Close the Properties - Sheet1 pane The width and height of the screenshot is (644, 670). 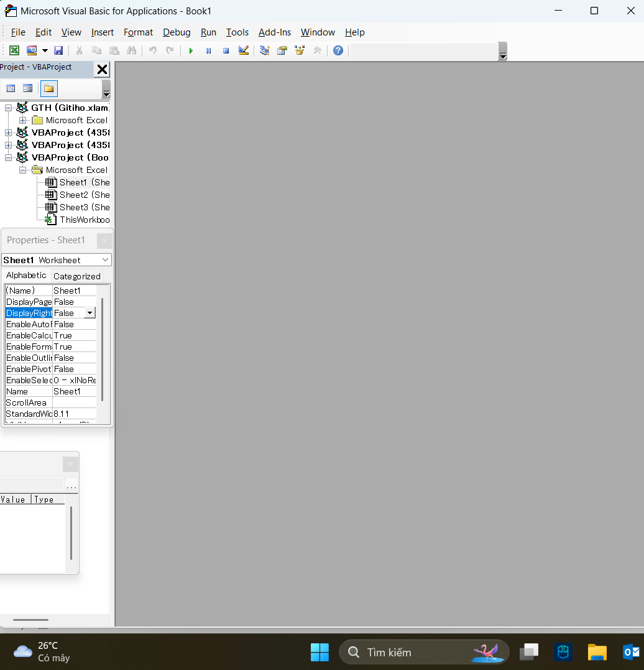coord(104,241)
